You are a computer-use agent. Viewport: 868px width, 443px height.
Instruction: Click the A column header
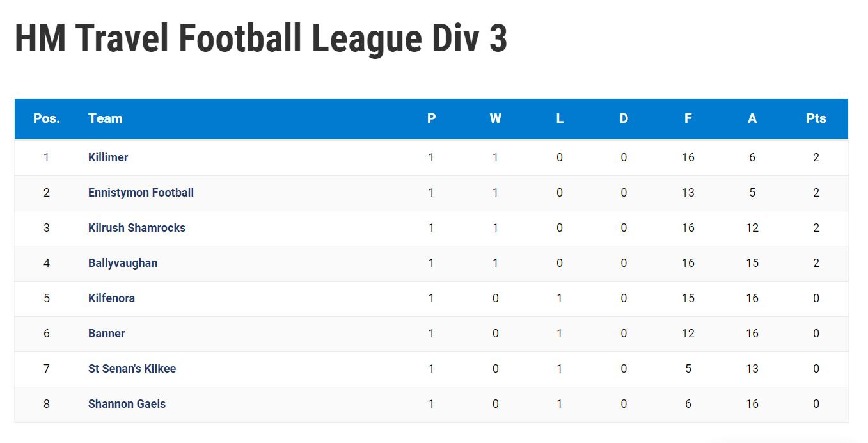pos(752,118)
